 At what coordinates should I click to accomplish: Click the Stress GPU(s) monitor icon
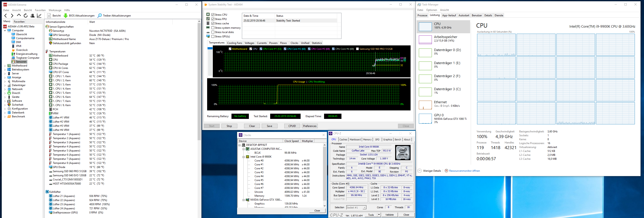pyautogui.click(x=208, y=36)
